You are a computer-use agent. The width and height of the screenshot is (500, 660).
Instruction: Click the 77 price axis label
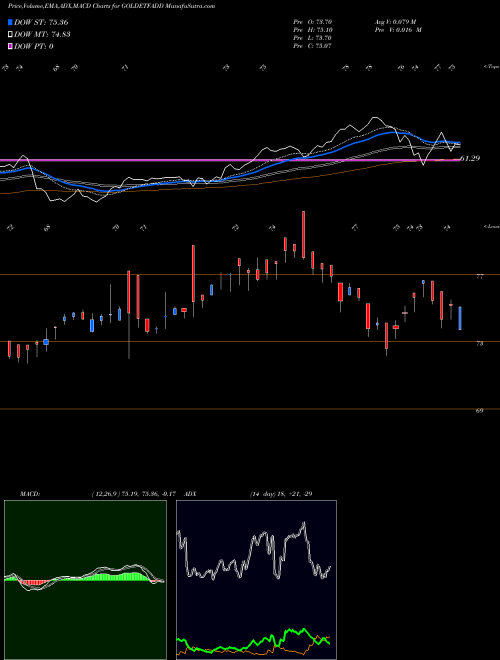point(479,277)
